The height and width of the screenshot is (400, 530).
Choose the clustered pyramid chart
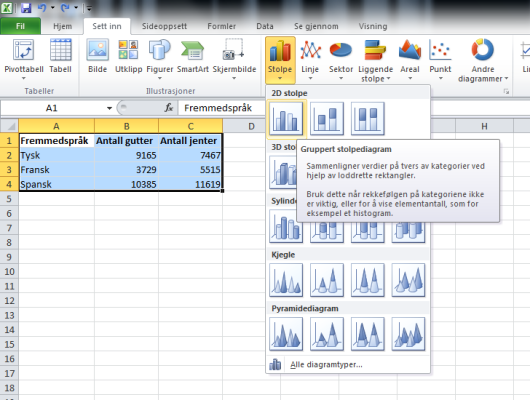point(286,334)
